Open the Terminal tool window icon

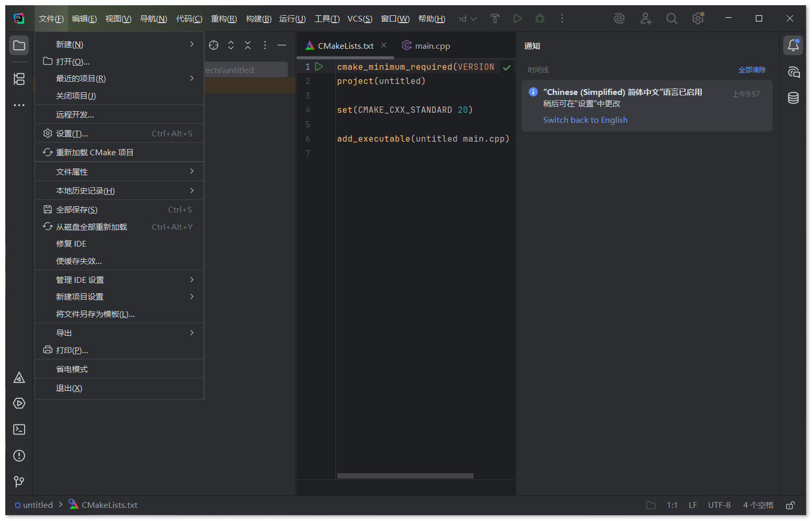[x=19, y=430]
